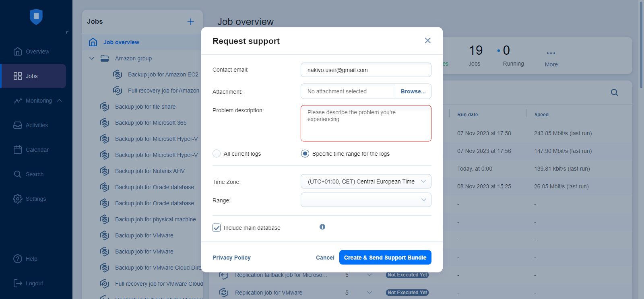644x299 pixels.
Task: Open the Privacy Policy link
Action: [231, 258]
